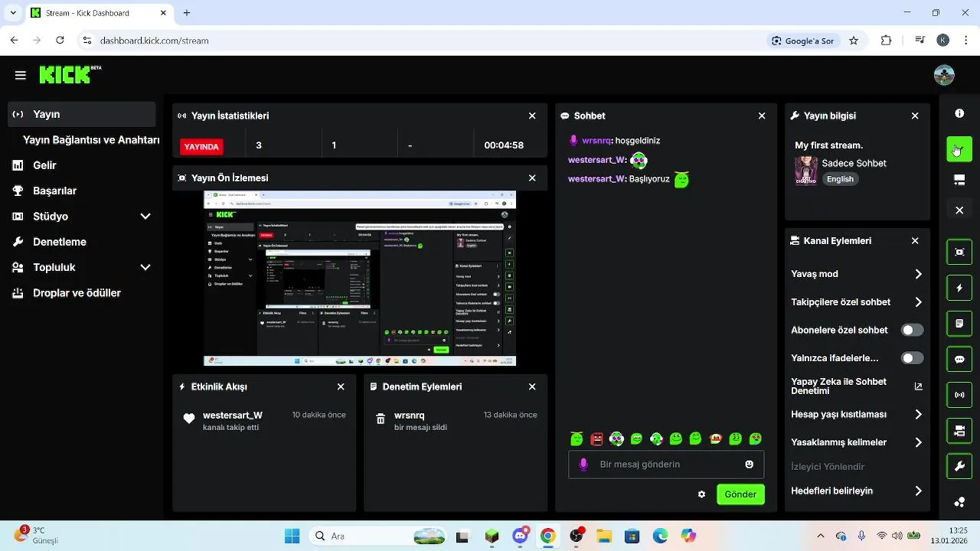Click the English language tag
The image size is (980, 551).
(840, 179)
